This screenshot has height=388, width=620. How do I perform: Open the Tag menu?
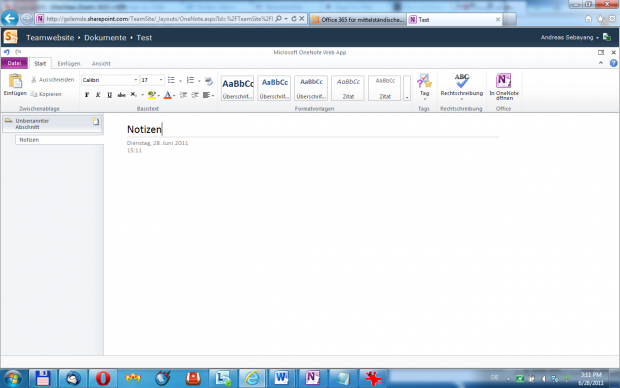[424, 87]
